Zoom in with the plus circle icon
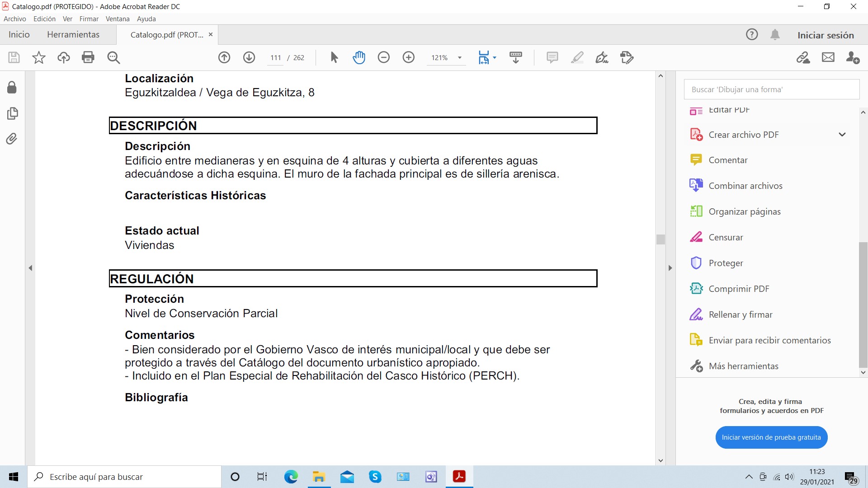This screenshot has height=488, width=868. click(409, 57)
